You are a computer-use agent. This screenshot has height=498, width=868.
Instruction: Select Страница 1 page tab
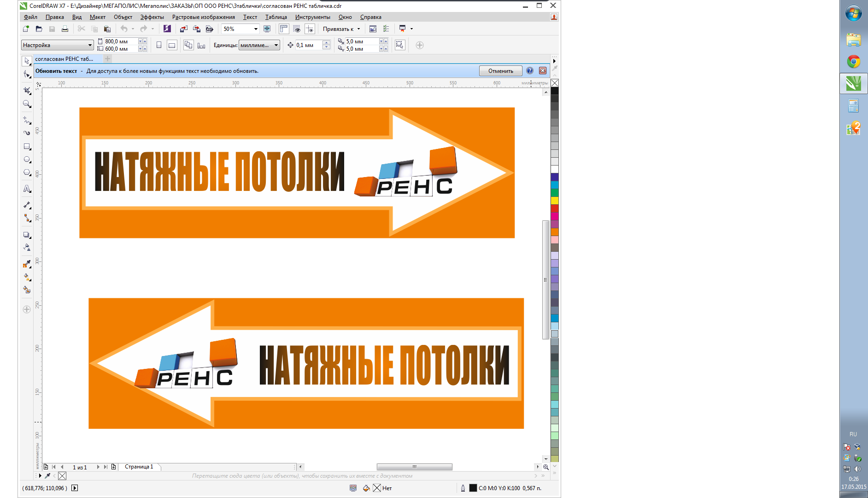coord(139,467)
